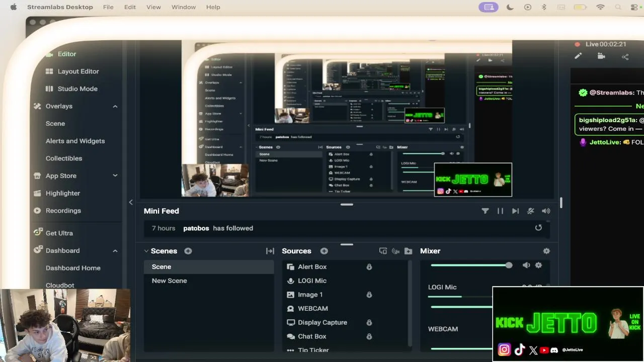
Task: Collapse the Scenes panel chevron
Action: (146, 251)
